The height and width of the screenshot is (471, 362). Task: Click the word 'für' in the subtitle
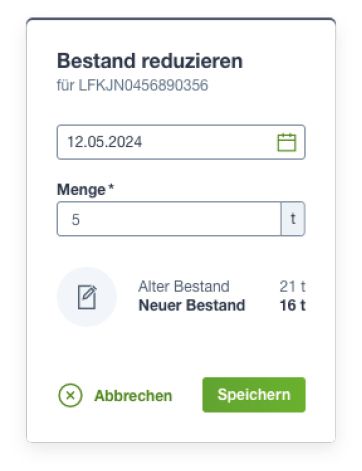66,85
